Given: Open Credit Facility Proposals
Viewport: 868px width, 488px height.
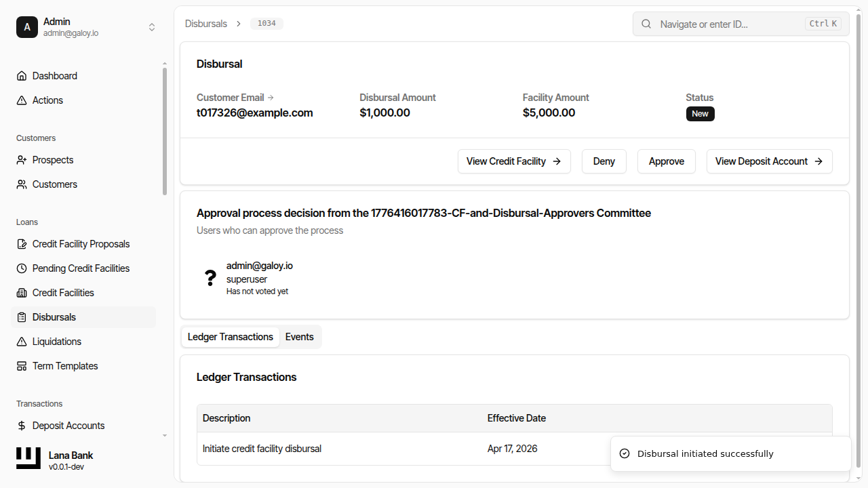Looking at the screenshot, I should tap(81, 243).
